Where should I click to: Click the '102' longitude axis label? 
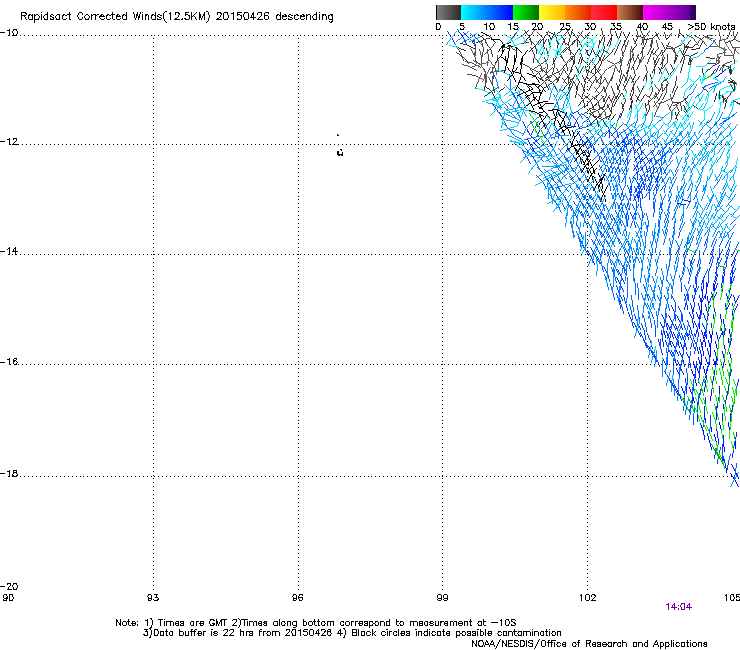pyautogui.click(x=588, y=598)
